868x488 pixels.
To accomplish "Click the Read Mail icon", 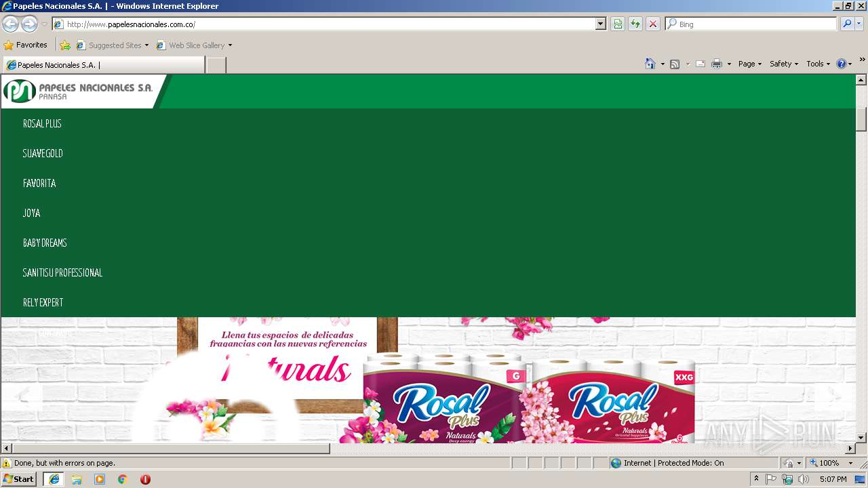I will click(701, 64).
